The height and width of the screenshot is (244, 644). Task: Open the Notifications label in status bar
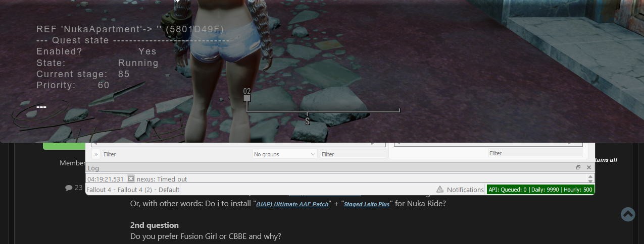pos(465,190)
